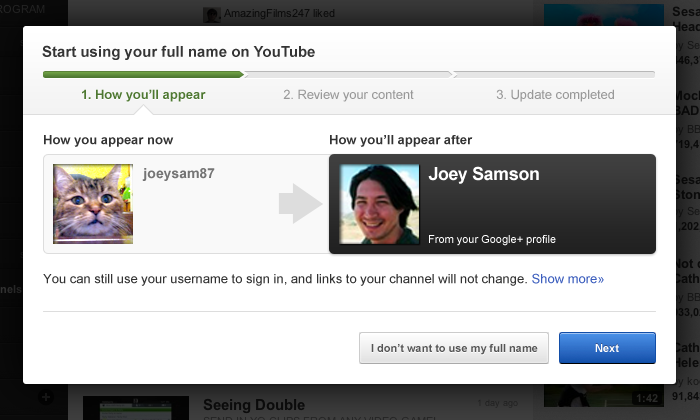Select the Review your content step
Screen dimensions: 700x420
[x=348, y=95]
